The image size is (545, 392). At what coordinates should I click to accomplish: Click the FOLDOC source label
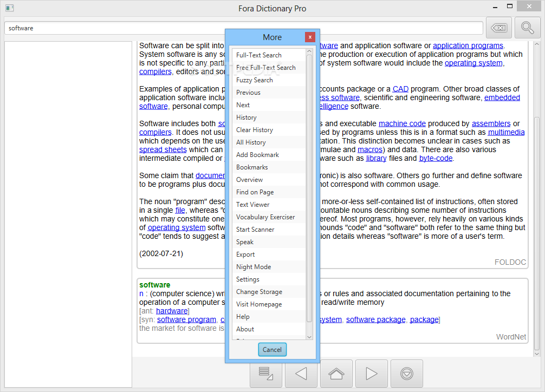coord(510,263)
